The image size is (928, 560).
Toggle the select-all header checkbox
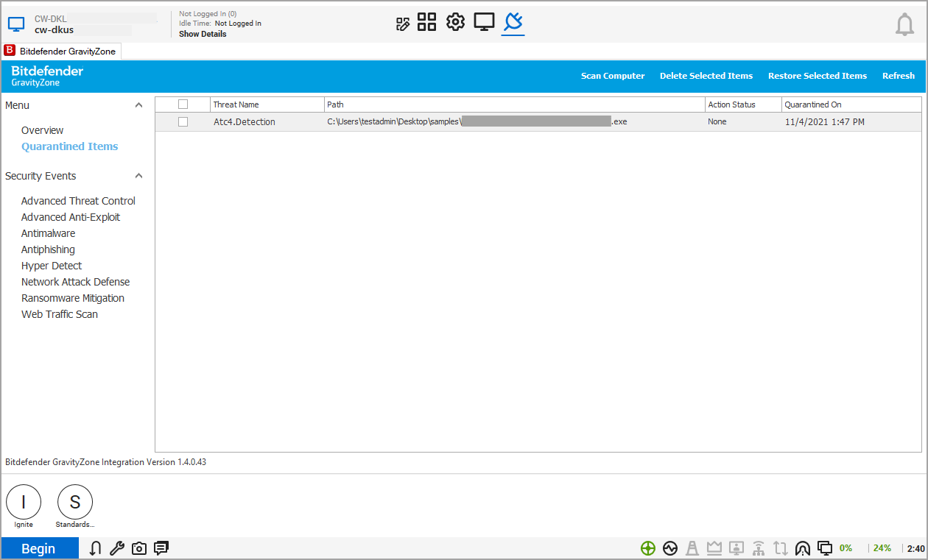tap(183, 104)
